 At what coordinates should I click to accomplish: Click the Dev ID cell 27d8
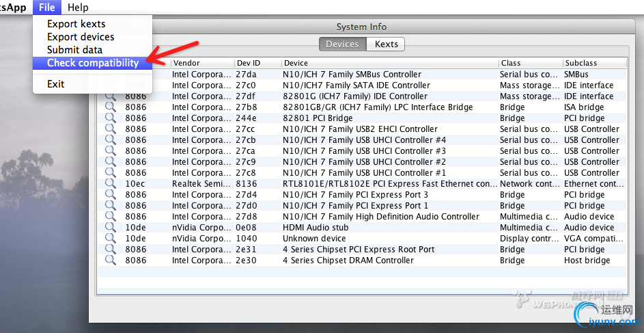point(246,216)
